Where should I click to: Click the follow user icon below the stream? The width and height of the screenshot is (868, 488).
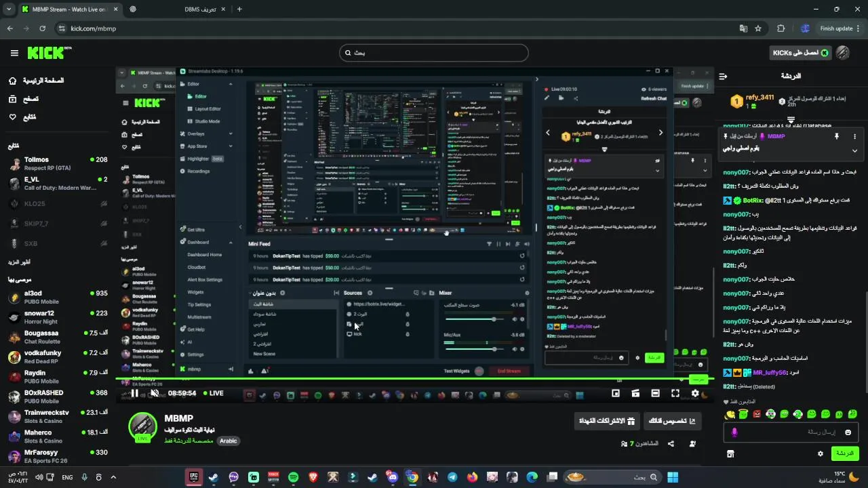(x=692, y=444)
